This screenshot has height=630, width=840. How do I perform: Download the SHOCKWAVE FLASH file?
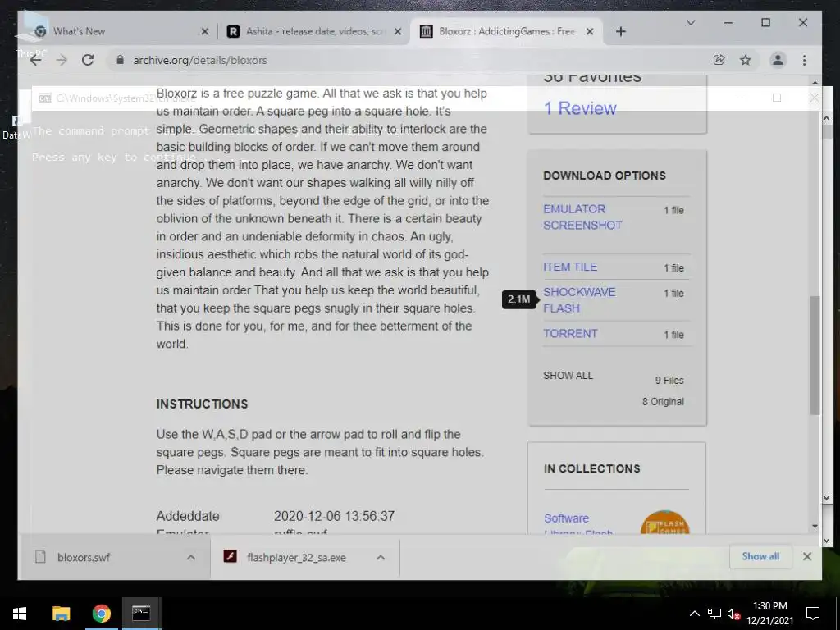(579, 300)
